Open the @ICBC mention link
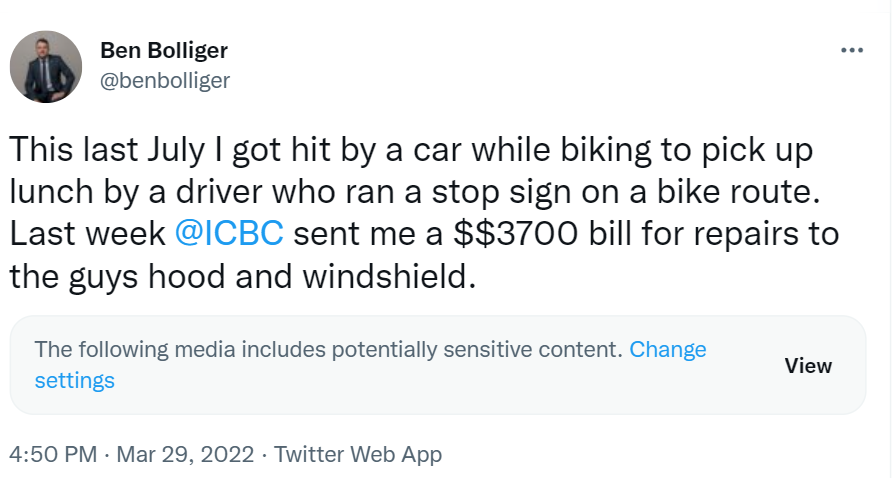 (x=229, y=233)
